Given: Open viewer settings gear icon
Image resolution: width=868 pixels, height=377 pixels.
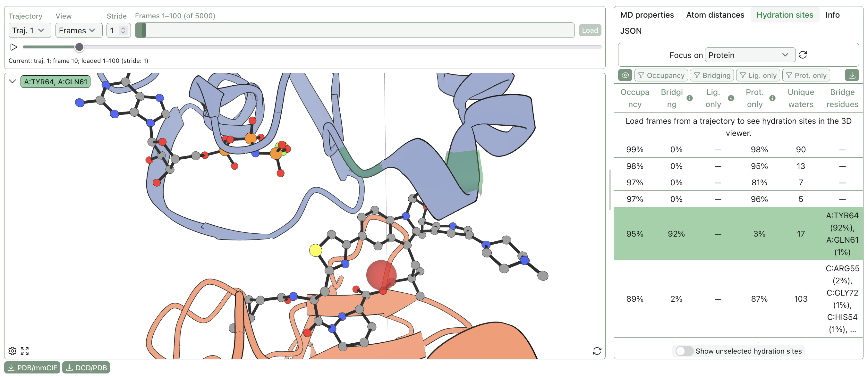Looking at the screenshot, I should coord(13,351).
